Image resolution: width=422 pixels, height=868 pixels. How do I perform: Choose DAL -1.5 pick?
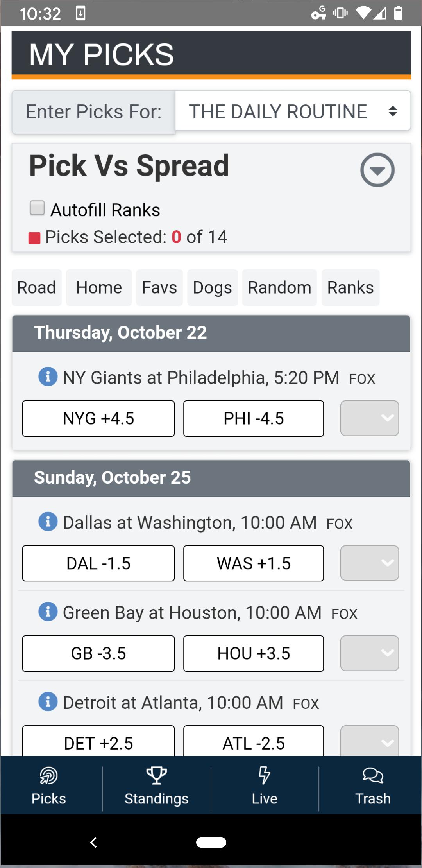(98, 563)
